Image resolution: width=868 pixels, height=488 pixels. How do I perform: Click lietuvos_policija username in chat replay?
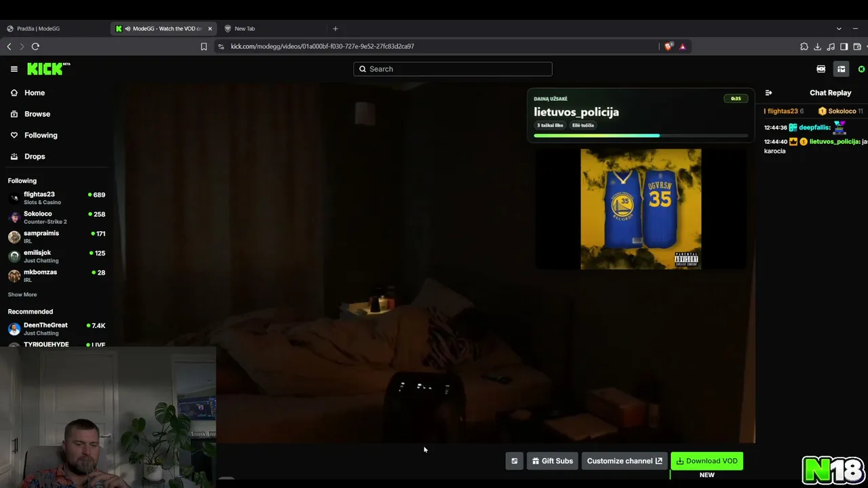coord(834,142)
